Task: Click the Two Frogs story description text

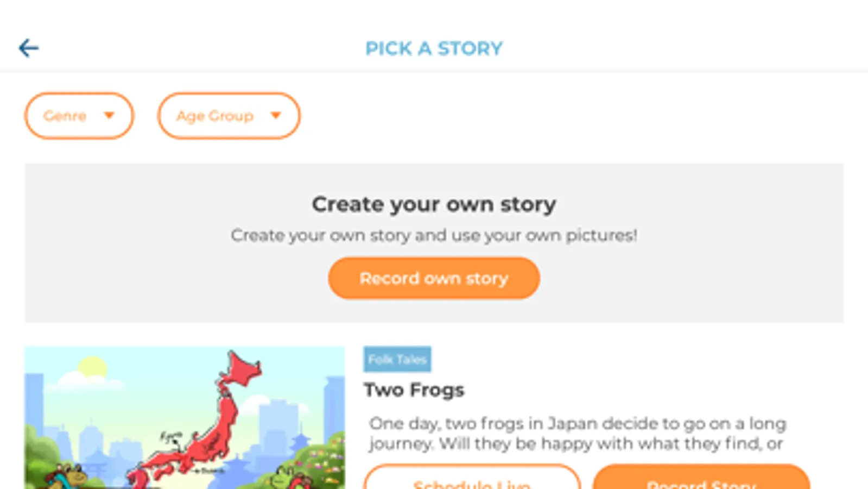Action: click(x=576, y=434)
